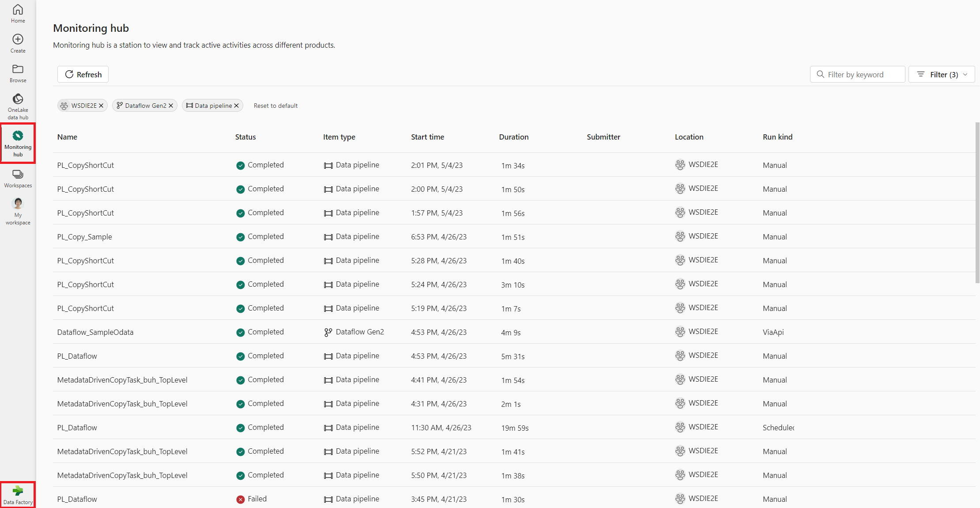Sort by Start time column header
This screenshot has height=508, width=980.
point(427,137)
